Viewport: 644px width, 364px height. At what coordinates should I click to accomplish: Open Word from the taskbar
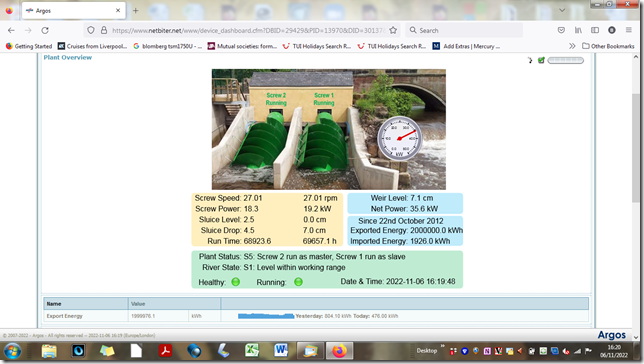(281, 351)
